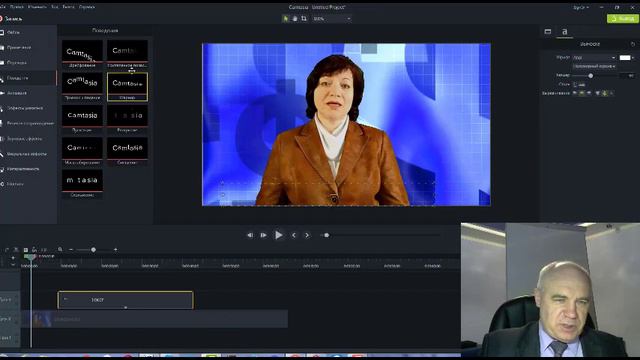Open the Визуальные эффекты tab

pos(27,154)
